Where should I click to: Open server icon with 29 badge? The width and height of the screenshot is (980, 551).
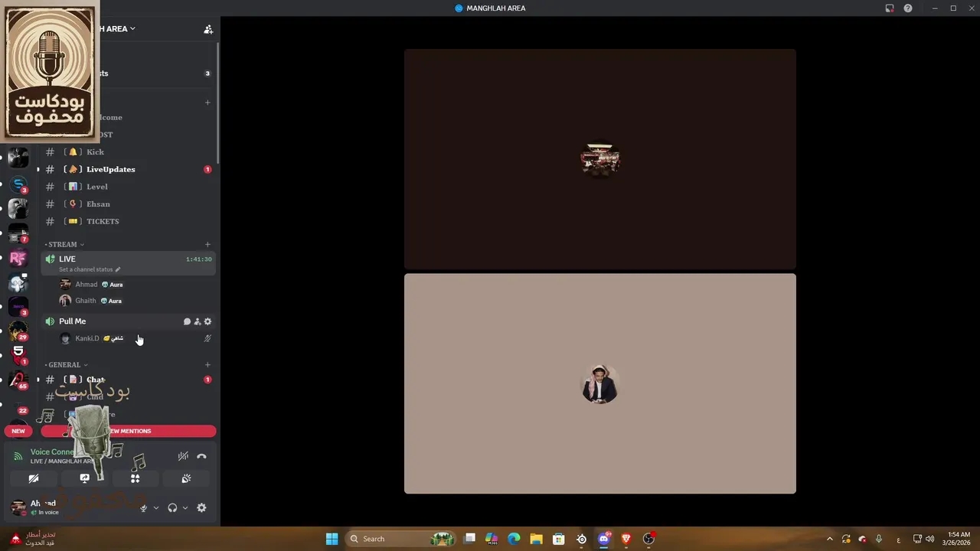(x=18, y=331)
